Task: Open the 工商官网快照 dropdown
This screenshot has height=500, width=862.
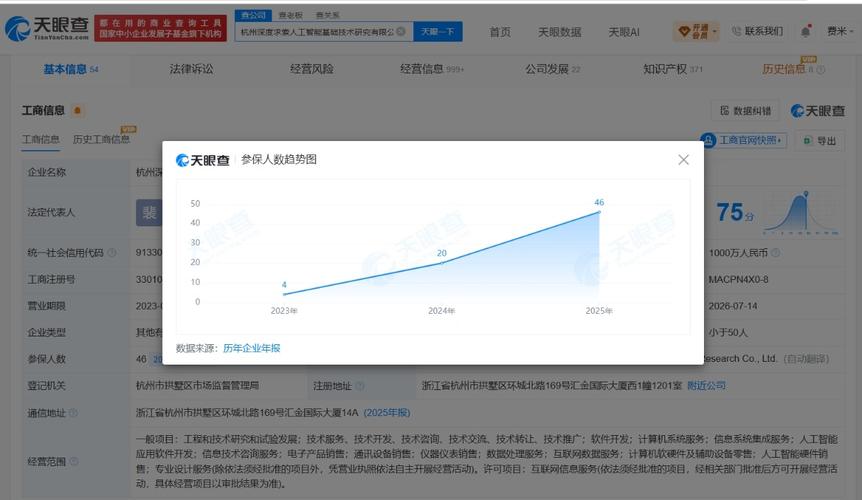Action: 744,140
